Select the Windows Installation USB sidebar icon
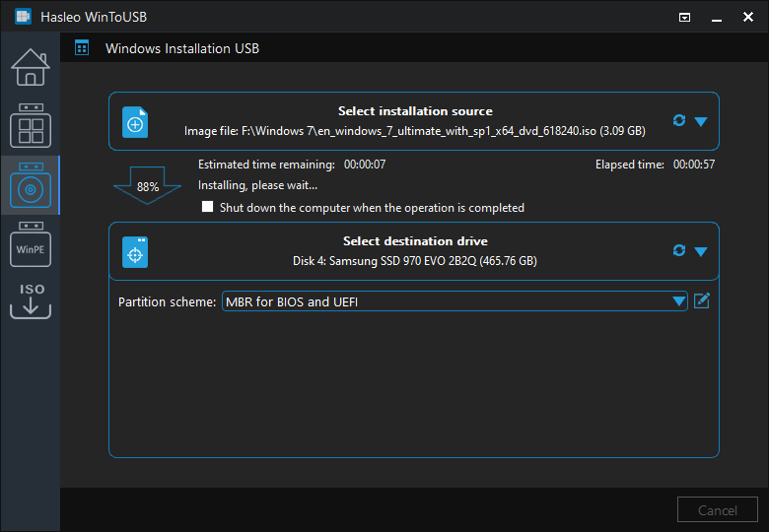Viewport: 769px width, 532px height. click(x=31, y=185)
